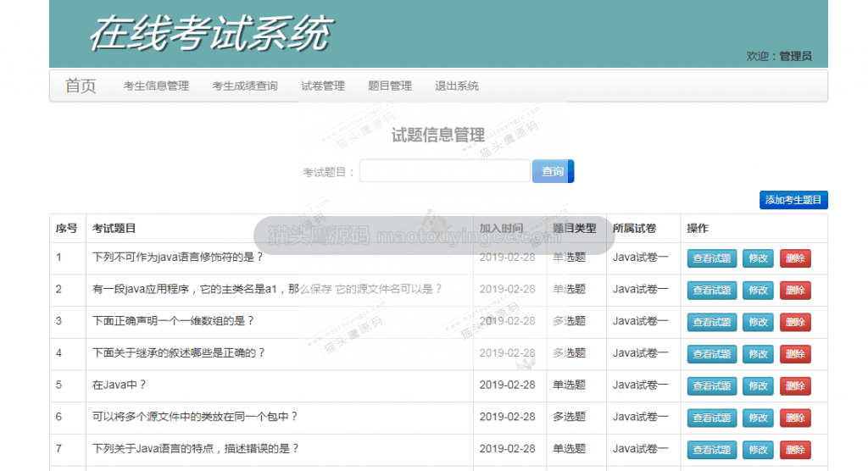Modify row 4 using 修改
The width and height of the screenshot is (868, 471).
coord(758,354)
